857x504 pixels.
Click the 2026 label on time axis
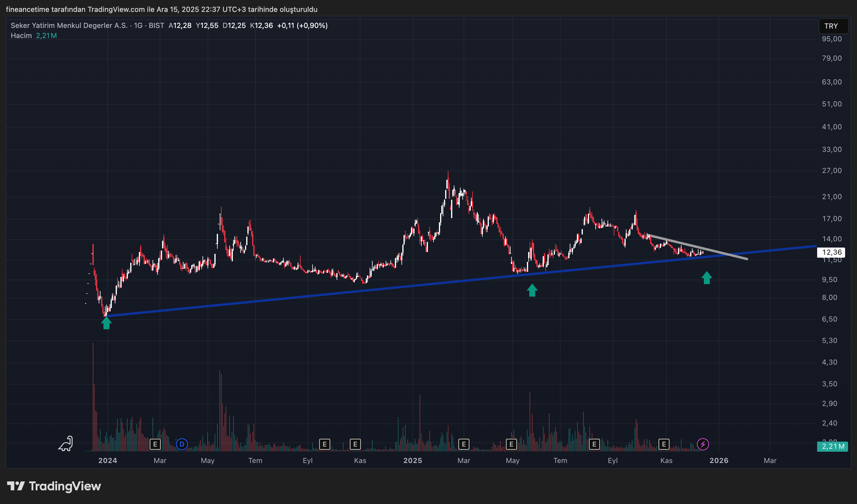point(719,461)
